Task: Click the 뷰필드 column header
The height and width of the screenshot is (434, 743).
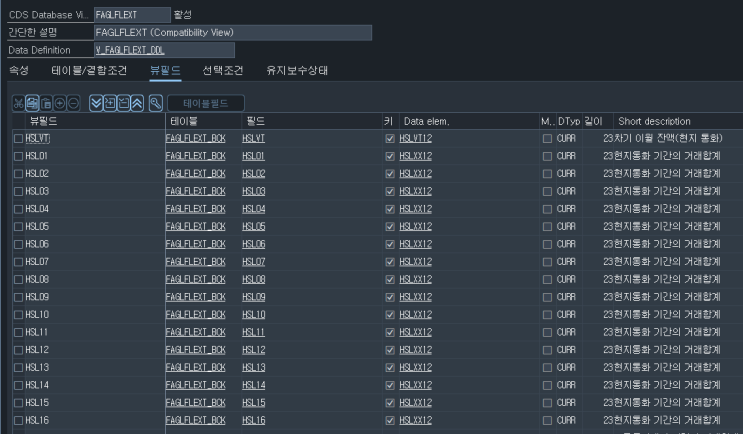Action: tap(95, 121)
